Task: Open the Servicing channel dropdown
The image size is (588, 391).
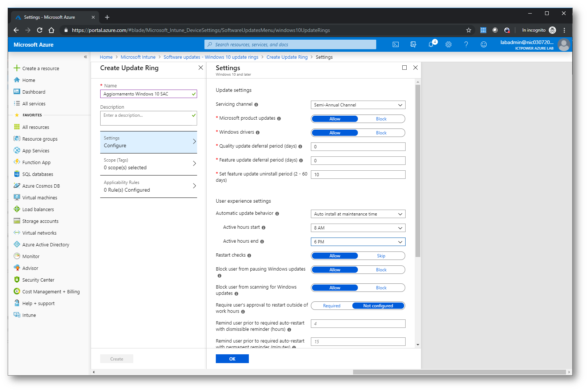Action: point(358,105)
